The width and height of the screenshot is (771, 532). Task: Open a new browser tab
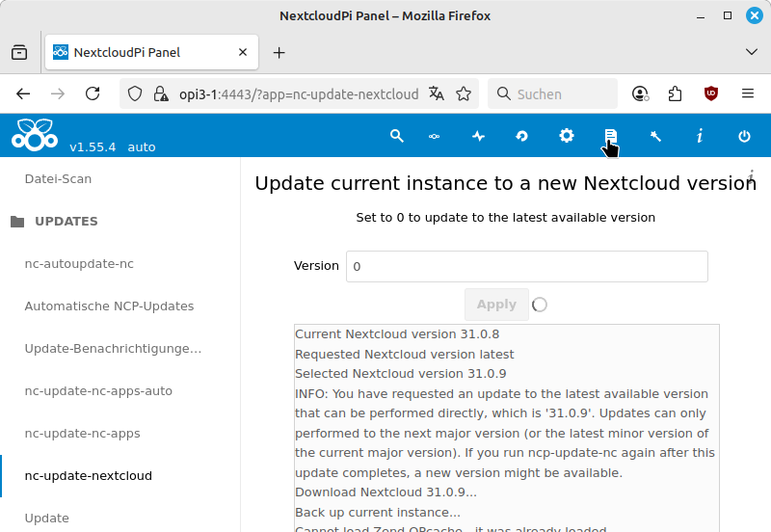279,52
